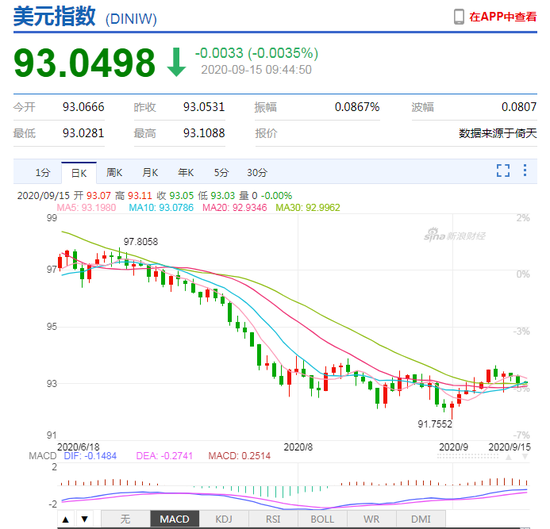550x529 pixels.
Task: Click the green down arrow indicator
Action: pyautogui.click(x=176, y=62)
